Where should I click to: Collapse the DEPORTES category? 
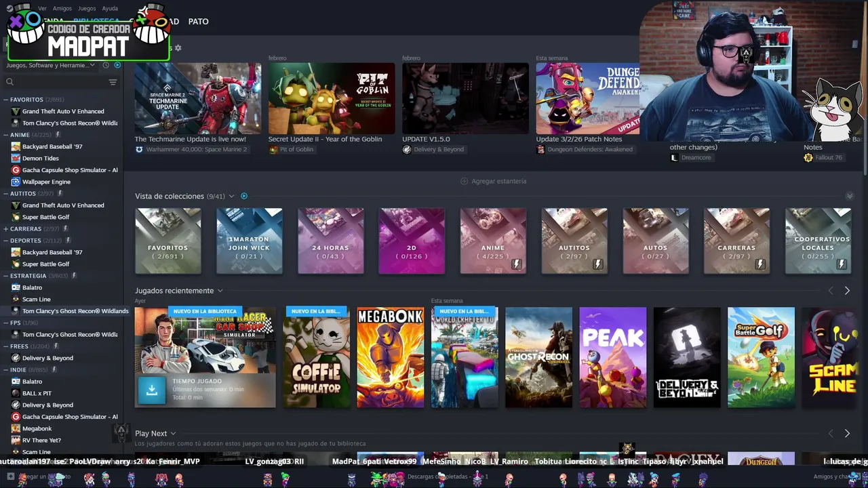pyautogui.click(x=5, y=241)
